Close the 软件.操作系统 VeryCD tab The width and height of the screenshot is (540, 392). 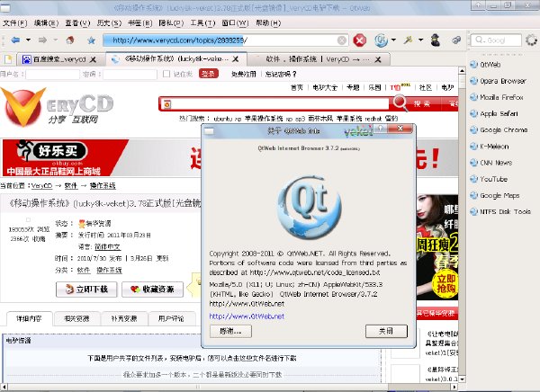(x=378, y=59)
